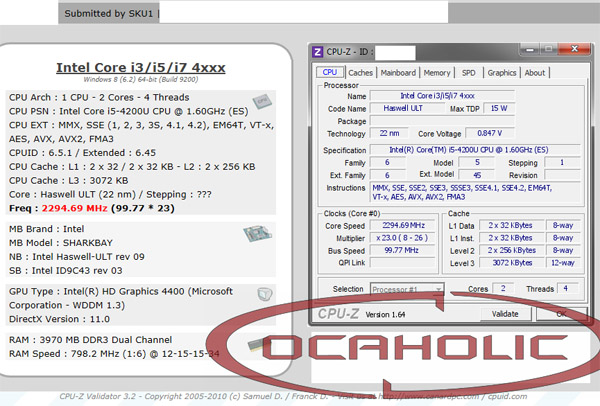
Task: Select the SPD tab
Action: [x=468, y=73]
